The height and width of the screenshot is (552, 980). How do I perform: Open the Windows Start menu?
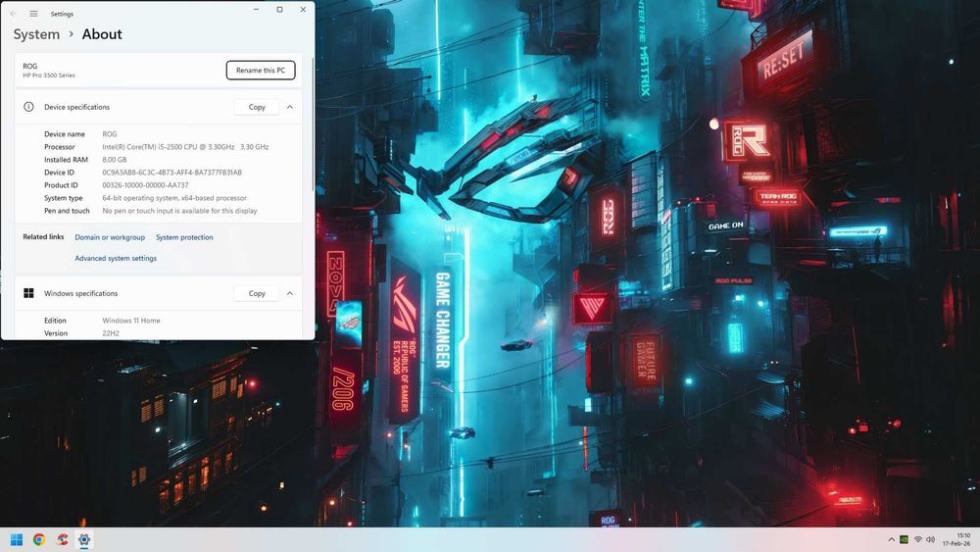[17, 539]
